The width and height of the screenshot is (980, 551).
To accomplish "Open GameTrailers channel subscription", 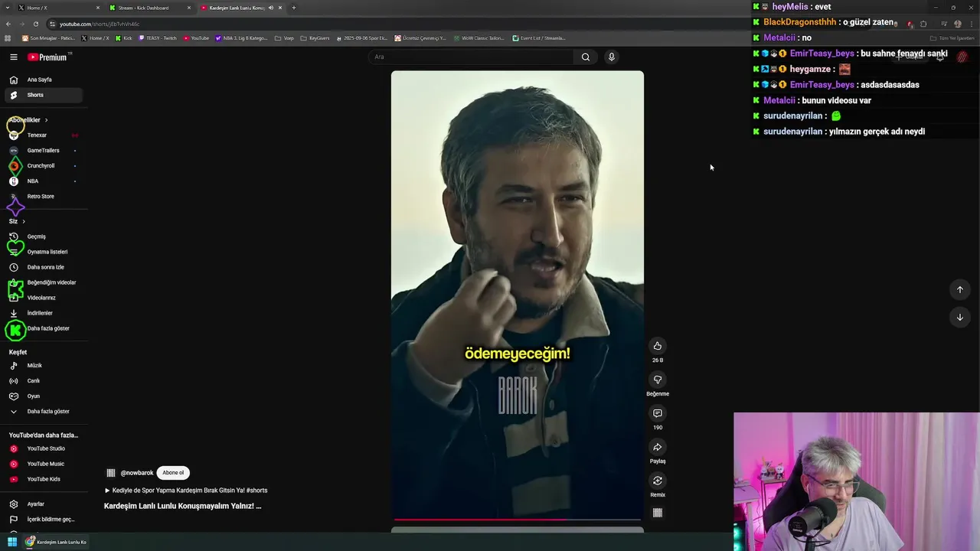I will 43,151.
